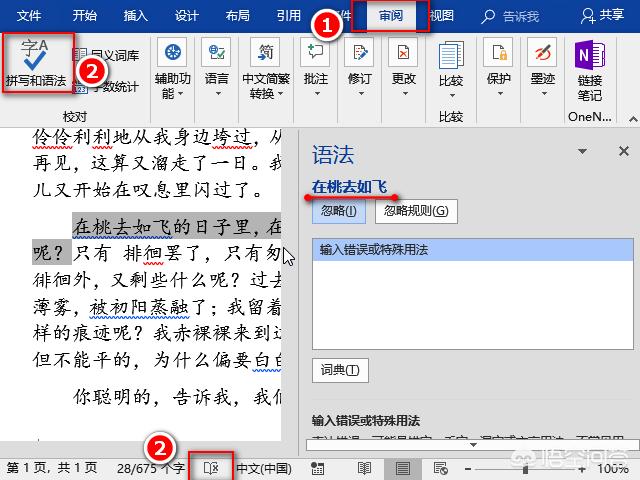The width and height of the screenshot is (640, 480).
Task: Switch to the View (视图) tab
Action: click(x=442, y=16)
